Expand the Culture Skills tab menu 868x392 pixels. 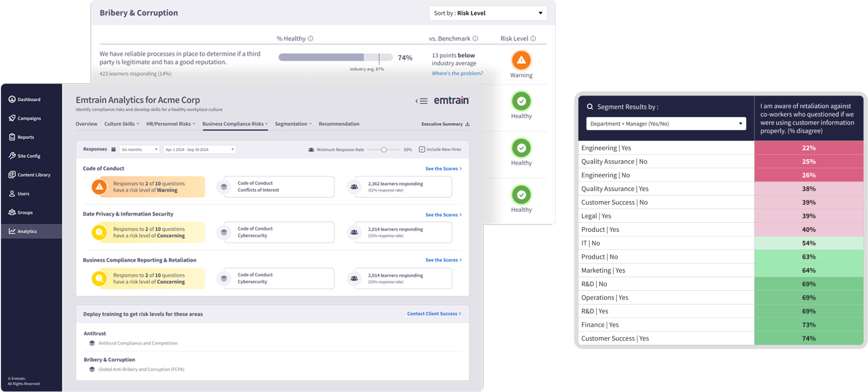click(122, 124)
